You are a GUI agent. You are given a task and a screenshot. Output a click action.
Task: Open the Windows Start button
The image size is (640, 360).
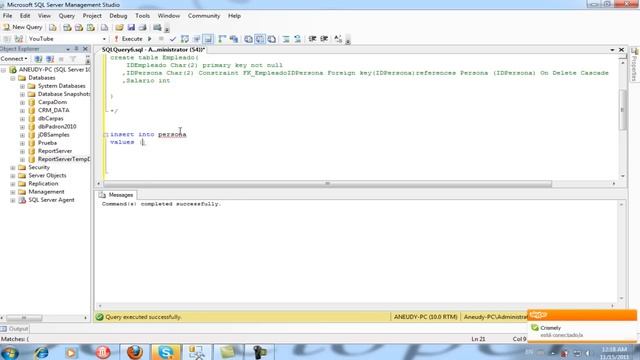(10, 352)
